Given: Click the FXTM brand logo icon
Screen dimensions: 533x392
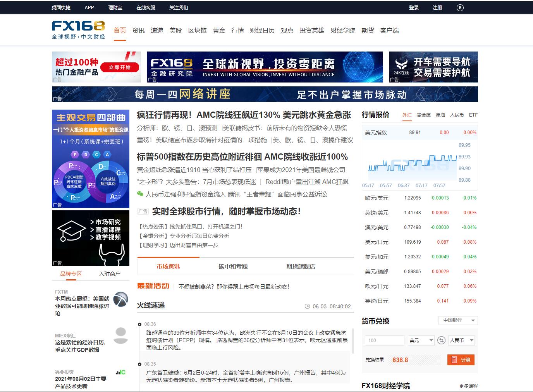Looking at the screenshot, I should coord(120,299).
